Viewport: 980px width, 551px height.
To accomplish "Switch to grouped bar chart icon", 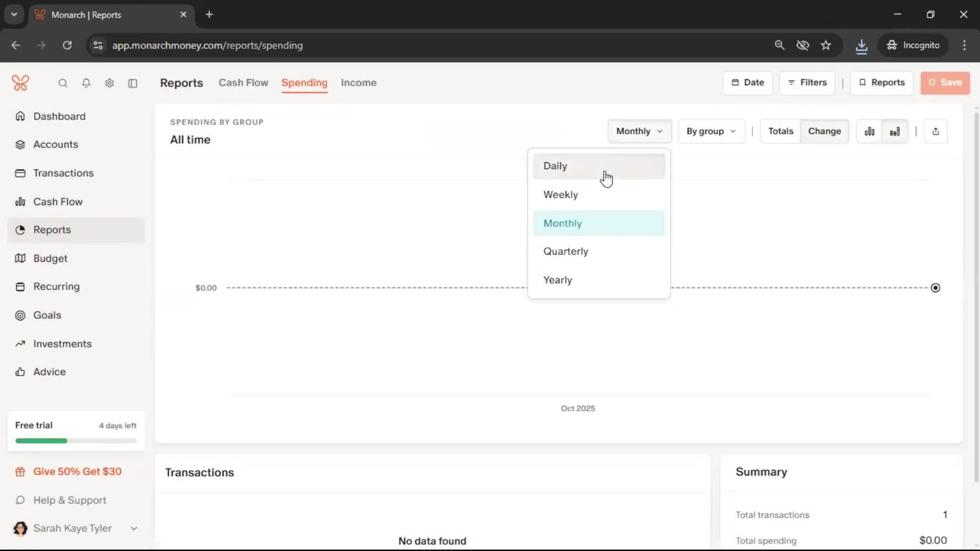I will click(869, 132).
